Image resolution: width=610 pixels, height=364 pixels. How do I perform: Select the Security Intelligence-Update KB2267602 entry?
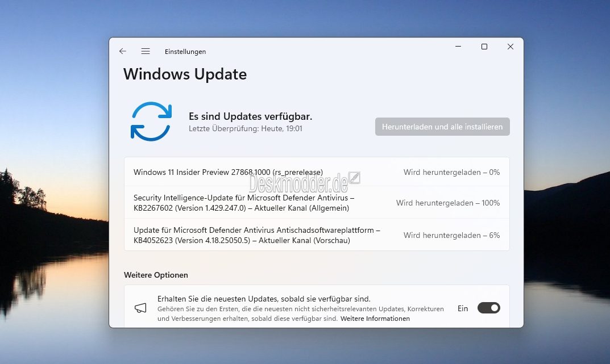[317, 202]
